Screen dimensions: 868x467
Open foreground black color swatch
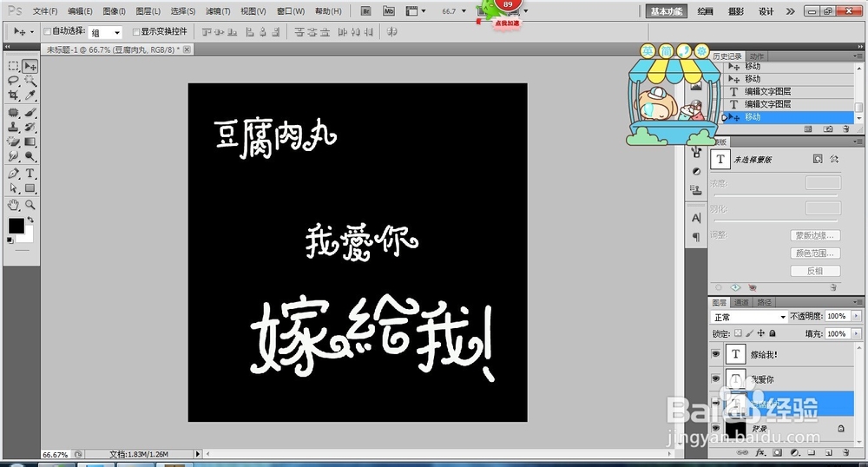click(x=16, y=226)
